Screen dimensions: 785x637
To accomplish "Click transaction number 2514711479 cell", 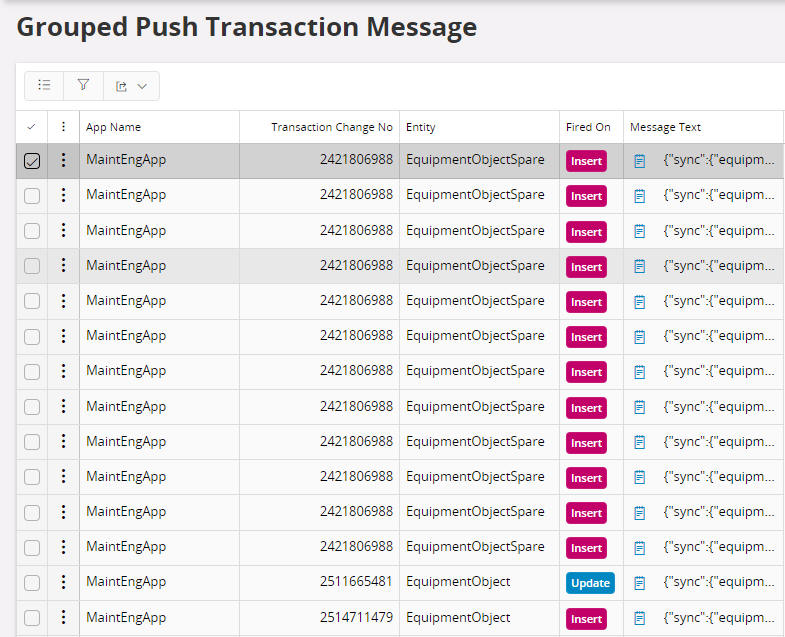I will 356,618.
